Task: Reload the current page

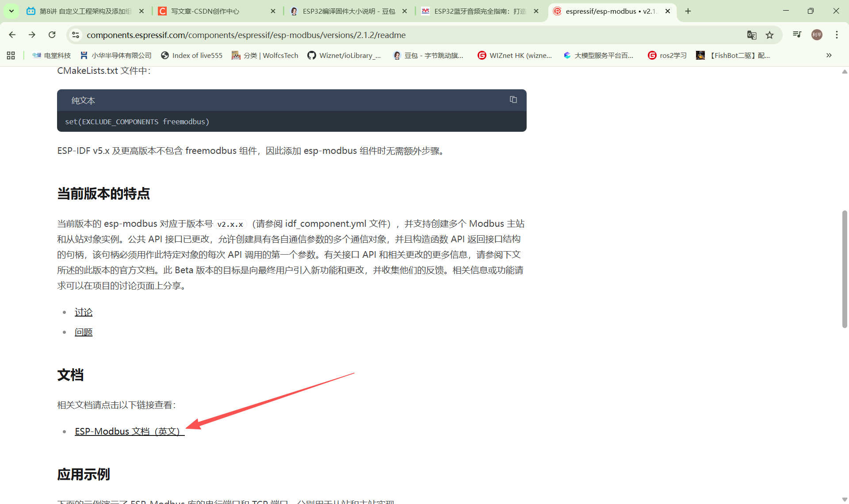Action: 52,35
